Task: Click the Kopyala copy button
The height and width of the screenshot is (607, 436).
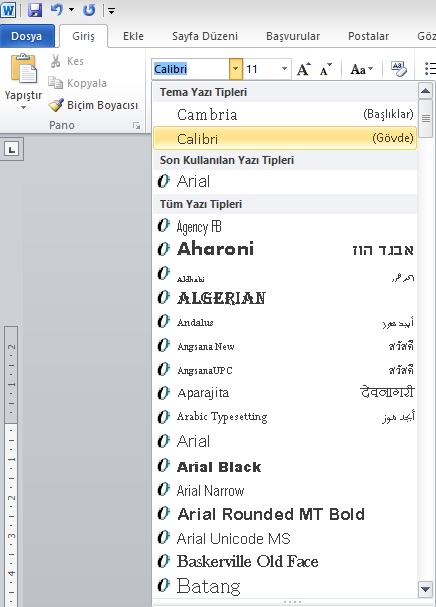Action: click(77, 83)
